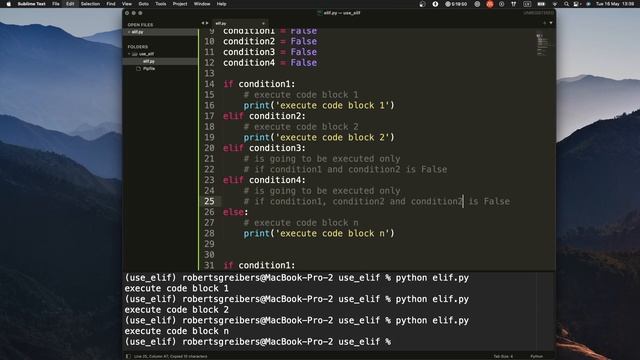Screen dimensions: 640x360
Task: Open the Window menu
Action: click(x=202, y=4)
